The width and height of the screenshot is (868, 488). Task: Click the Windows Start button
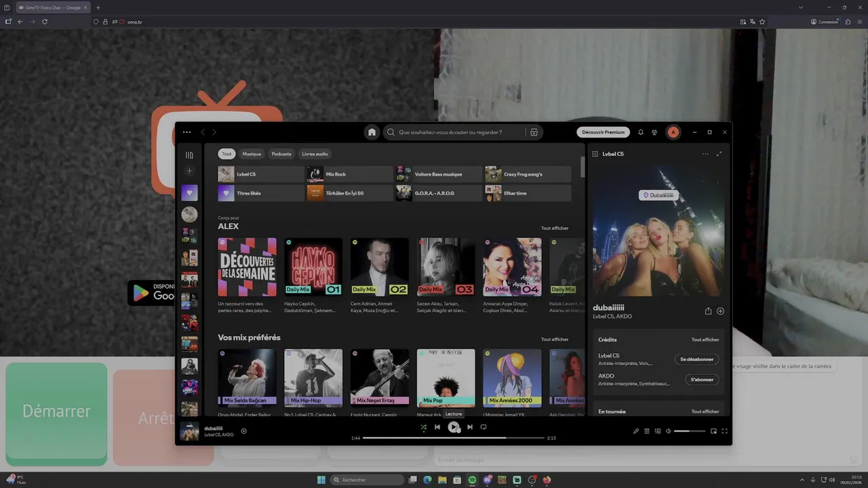(321, 480)
